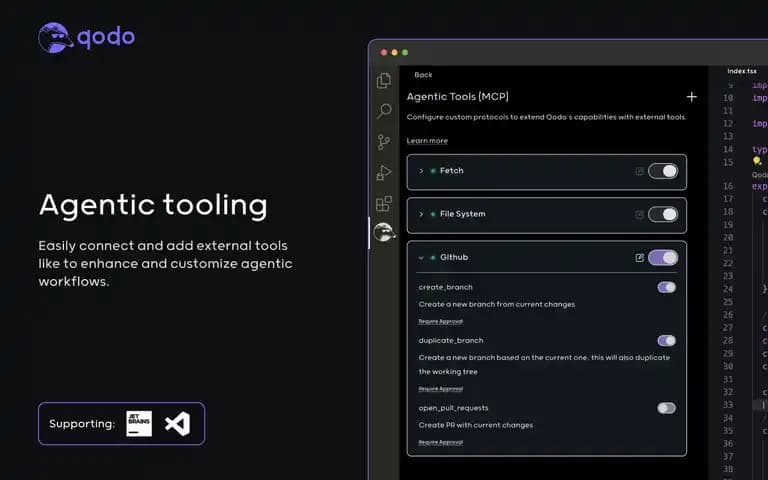Viewport: 768px width, 480px height.
Task: Open the Learn more link
Action: (427, 141)
